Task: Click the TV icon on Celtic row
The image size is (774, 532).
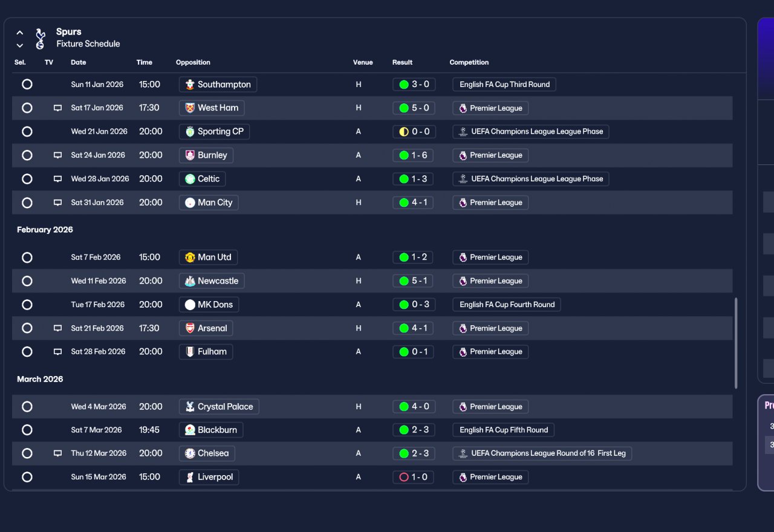Action: [x=58, y=179]
